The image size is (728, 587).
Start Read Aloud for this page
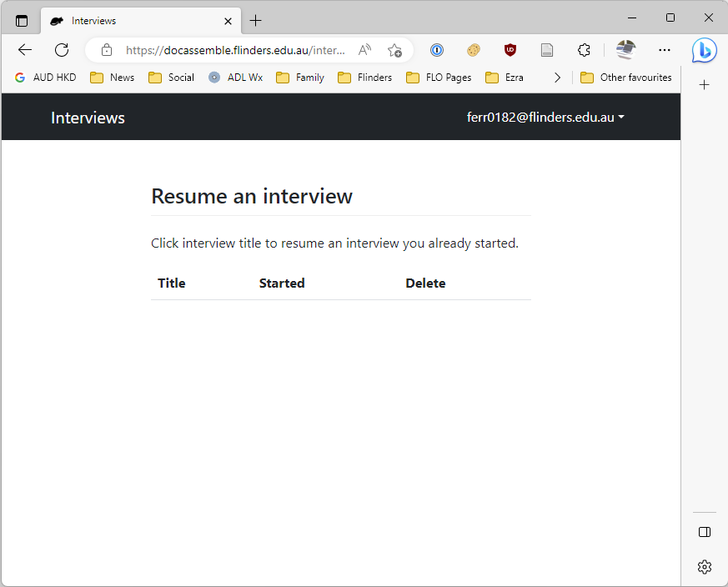click(364, 50)
